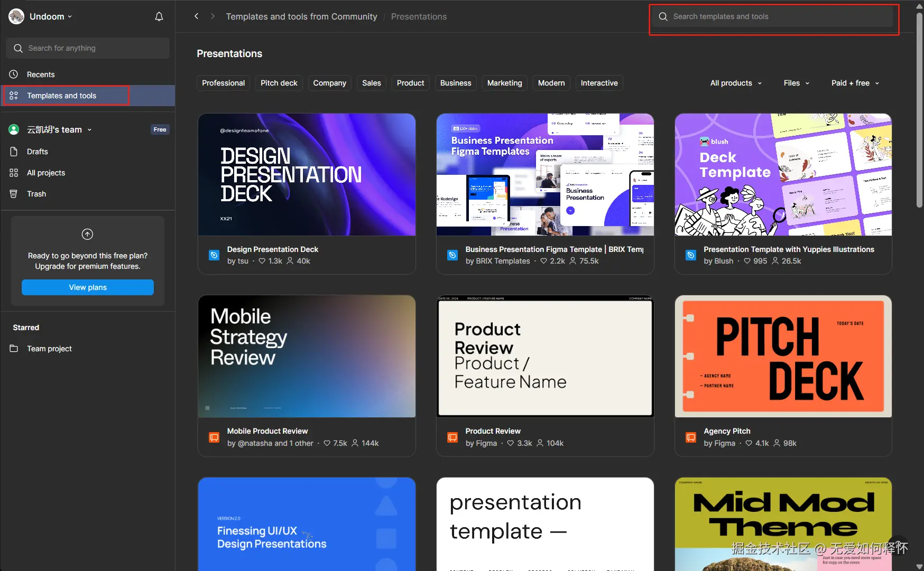Click Product Review slides icon
Viewport: 924px width, 571px height.
tap(452, 437)
